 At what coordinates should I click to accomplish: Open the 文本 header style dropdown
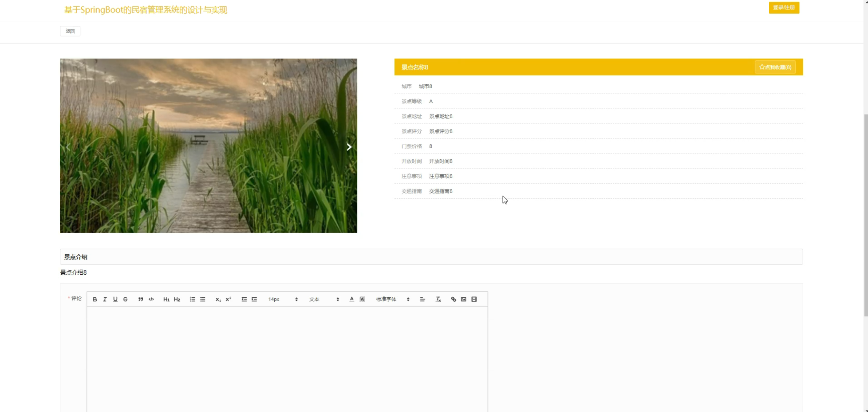tap(323, 299)
